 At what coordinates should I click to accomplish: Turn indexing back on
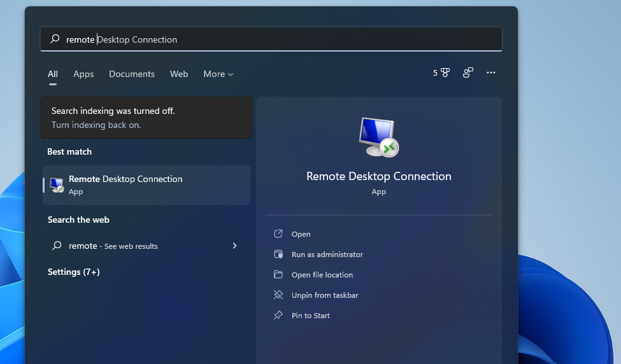[96, 125]
